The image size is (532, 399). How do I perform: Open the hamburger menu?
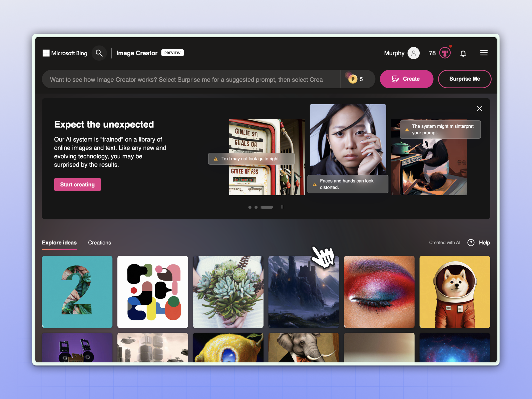pyautogui.click(x=484, y=53)
